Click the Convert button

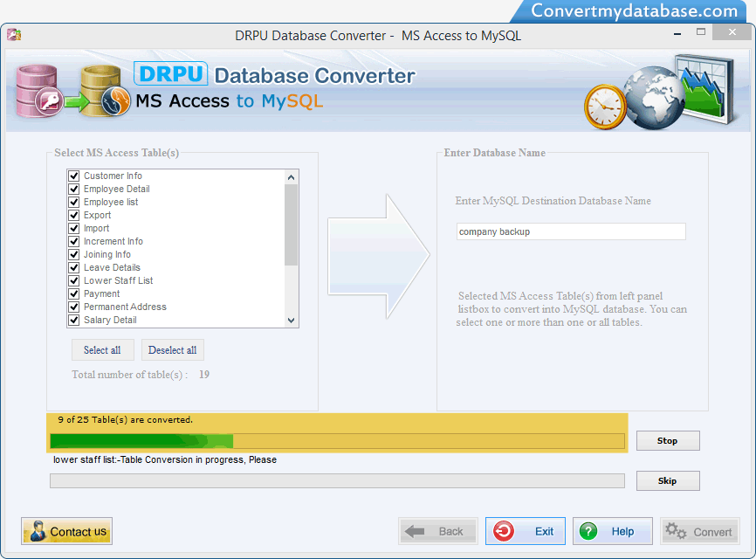pos(699,531)
